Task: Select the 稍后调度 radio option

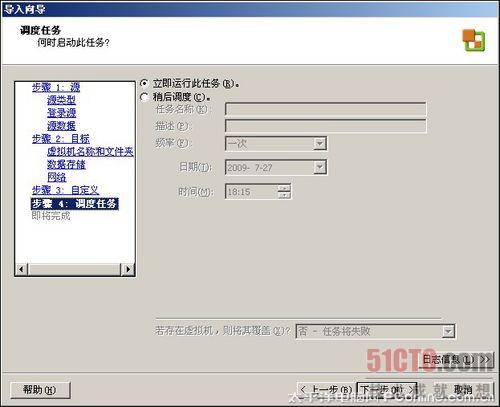Action: click(144, 97)
